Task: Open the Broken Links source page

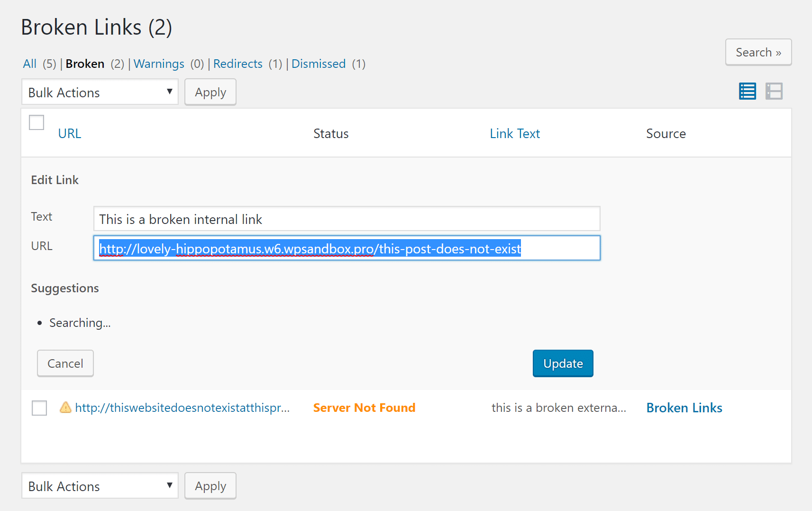Action: (x=684, y=408)
